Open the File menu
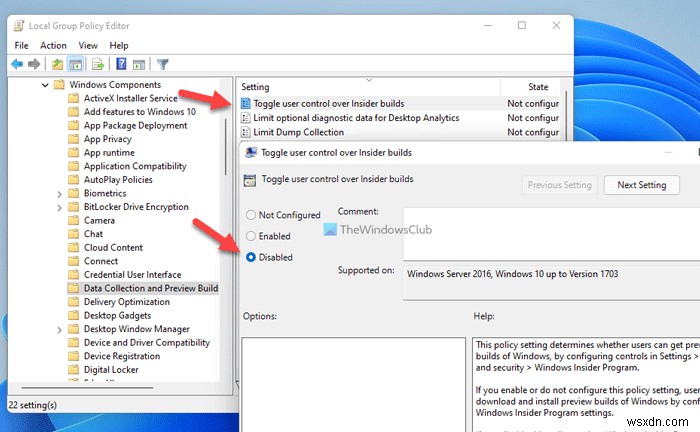Screen dimensions: 700x432 coord(21,46)
